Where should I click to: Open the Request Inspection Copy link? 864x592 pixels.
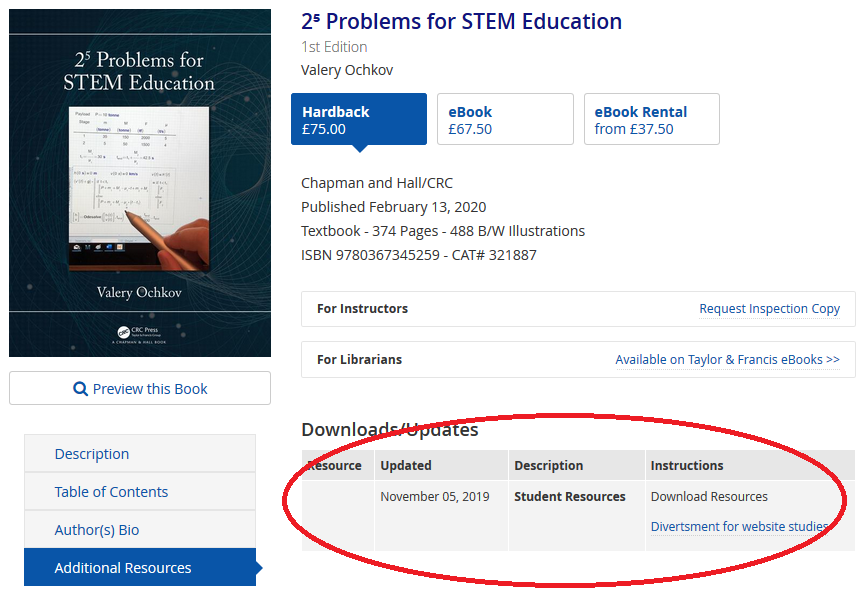[769, 309]
